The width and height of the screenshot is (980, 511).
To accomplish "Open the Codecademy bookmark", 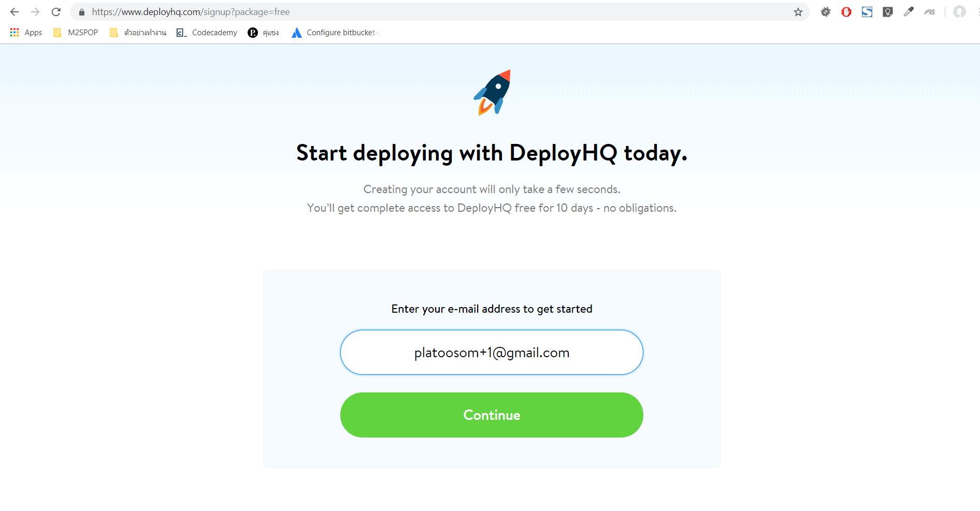I will click(207, 32).
